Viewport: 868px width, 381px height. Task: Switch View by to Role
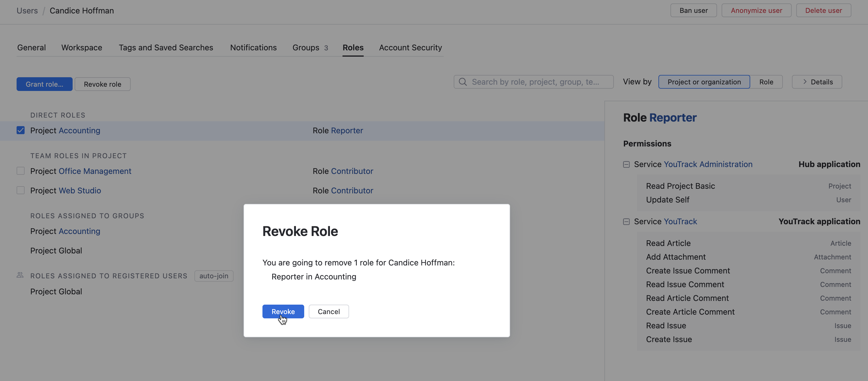pos(766,82)
